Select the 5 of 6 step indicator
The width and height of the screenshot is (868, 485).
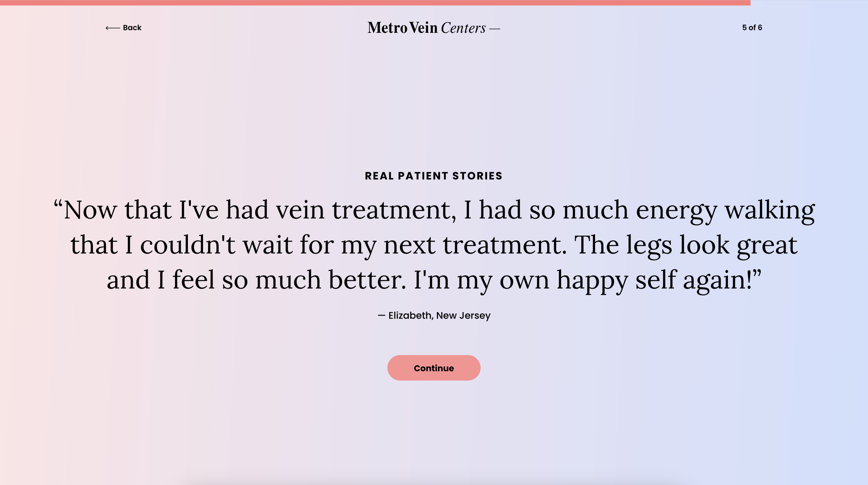pos(752,28)
